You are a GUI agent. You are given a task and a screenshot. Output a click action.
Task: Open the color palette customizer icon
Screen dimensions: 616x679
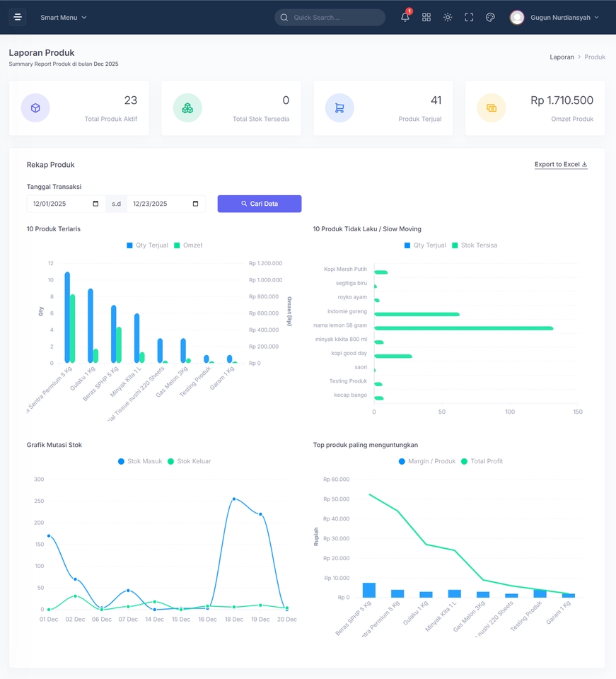click(x=490, y=17)
